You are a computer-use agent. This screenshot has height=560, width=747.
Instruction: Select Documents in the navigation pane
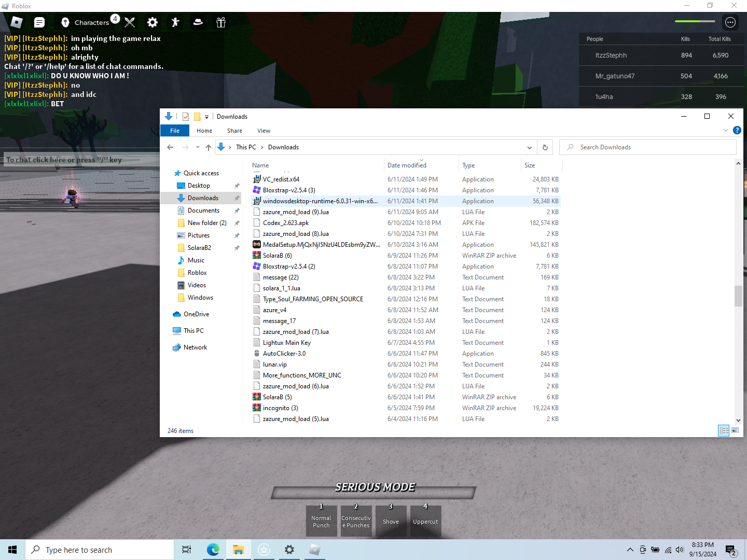point(203,211)
